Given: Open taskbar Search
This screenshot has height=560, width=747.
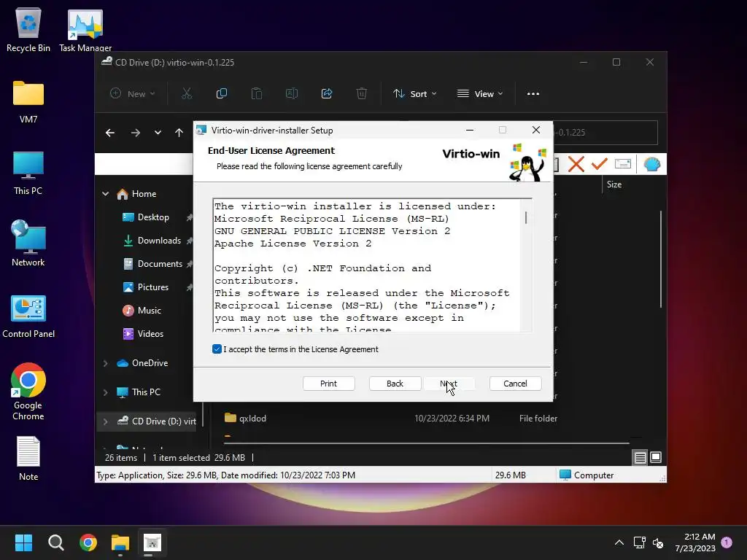Looking at the screenshot, I should pos(55,542).
